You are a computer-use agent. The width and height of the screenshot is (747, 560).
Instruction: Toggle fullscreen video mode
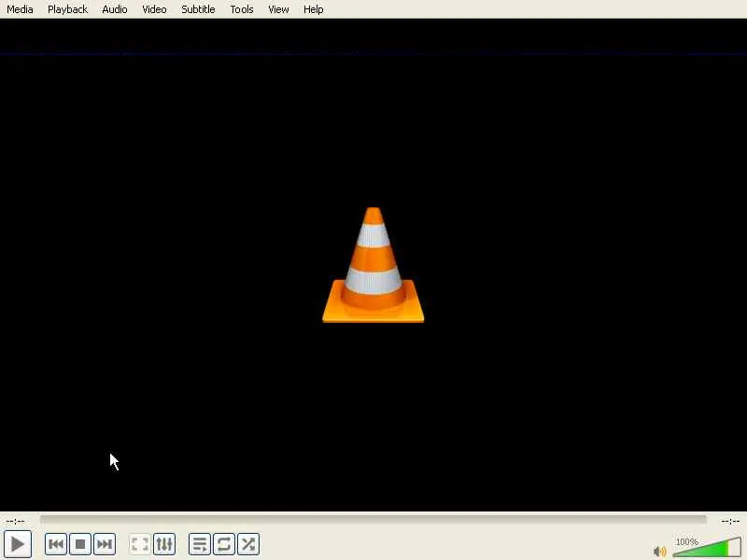tap(140, 544)
